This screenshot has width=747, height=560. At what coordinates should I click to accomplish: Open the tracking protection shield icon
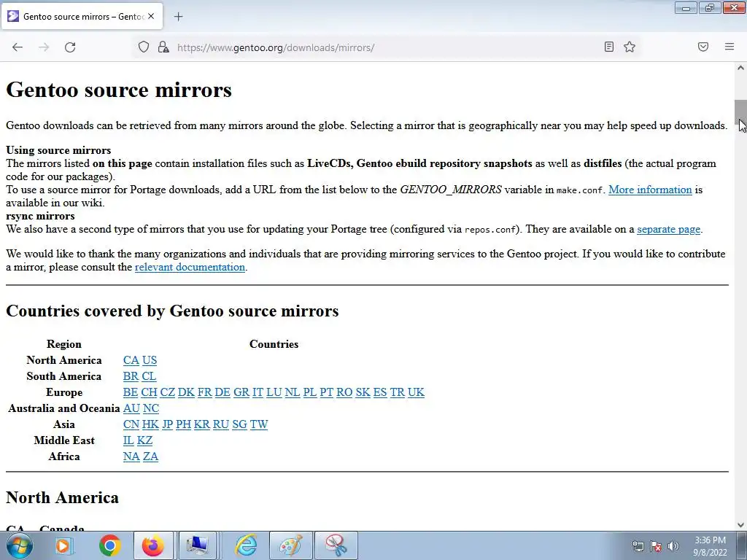click(x=144, y=47)
